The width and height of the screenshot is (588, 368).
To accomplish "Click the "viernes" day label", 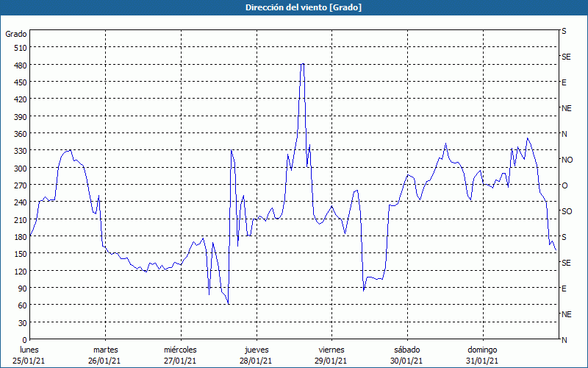I will click(331, 350).
